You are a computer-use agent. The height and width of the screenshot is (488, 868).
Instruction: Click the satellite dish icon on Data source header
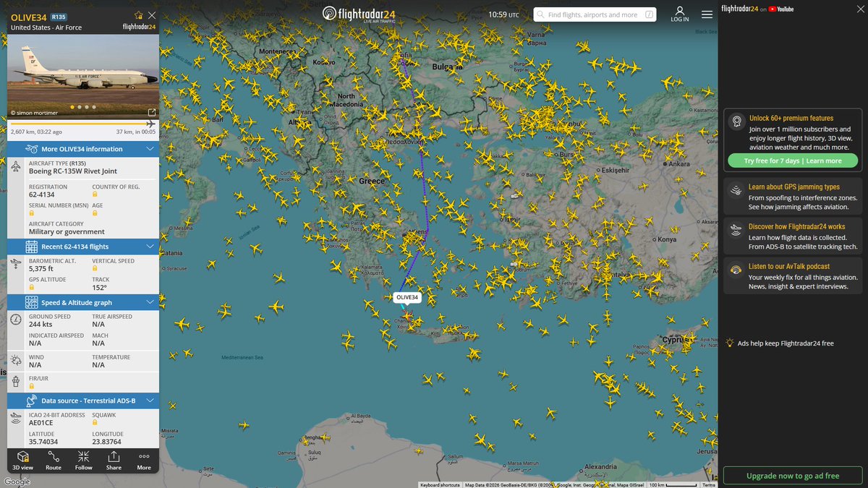pyautogui.click(x=31, y=400)
